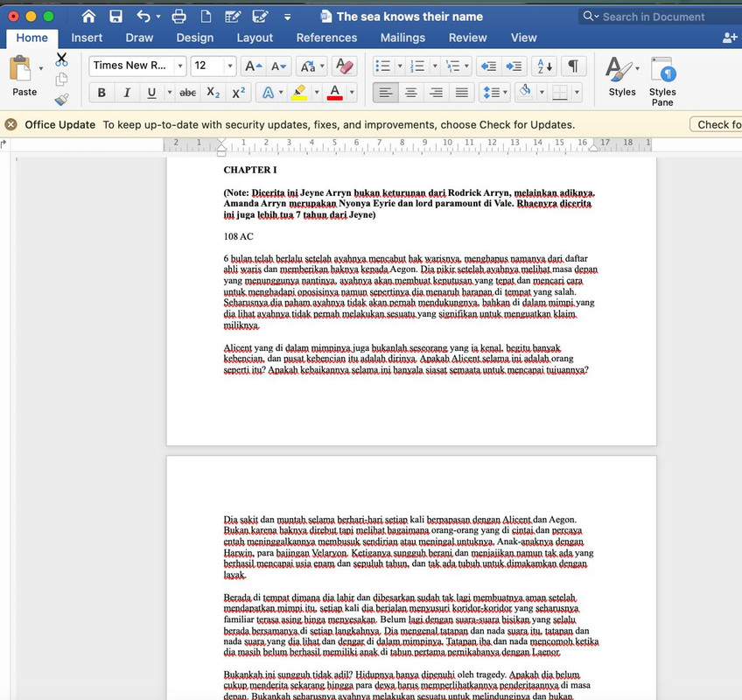The width and height of the screenshot is (742, 700).
Task: Align text right
Action: tap(436, 93)
